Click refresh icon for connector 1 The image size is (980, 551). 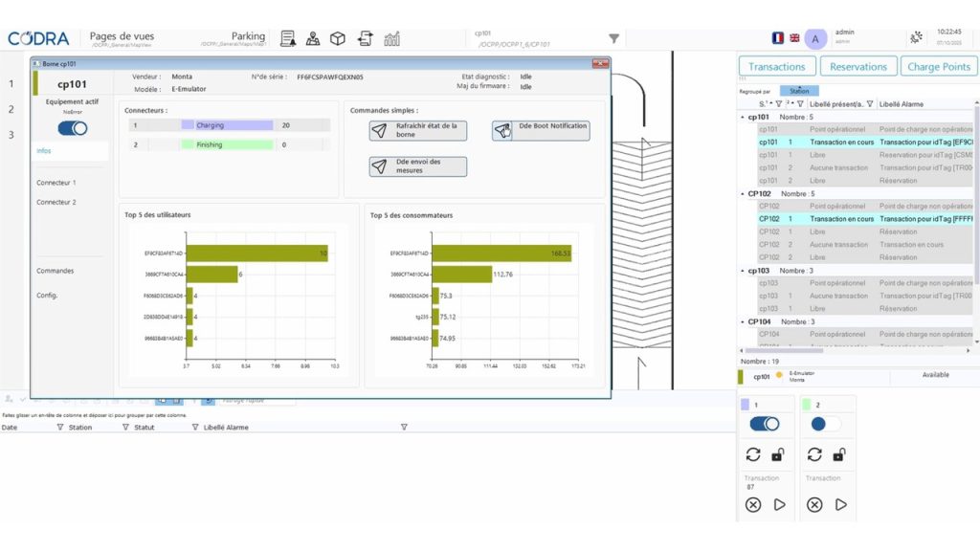coord(753,454)
